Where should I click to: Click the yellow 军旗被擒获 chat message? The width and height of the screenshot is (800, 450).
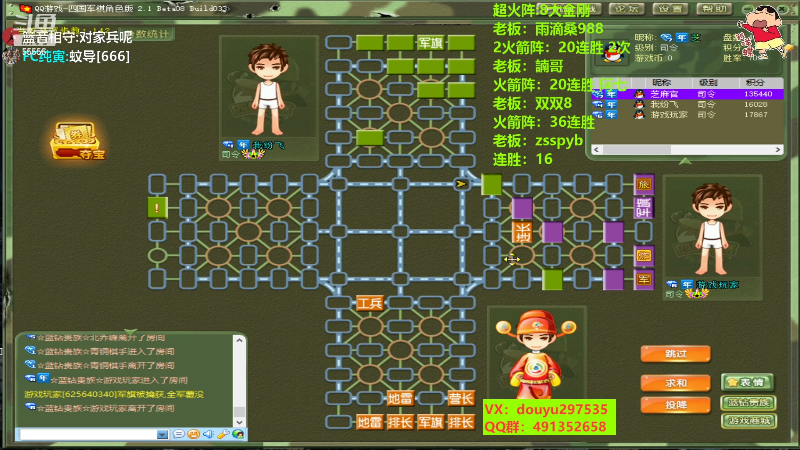click(x=114, y=394)
